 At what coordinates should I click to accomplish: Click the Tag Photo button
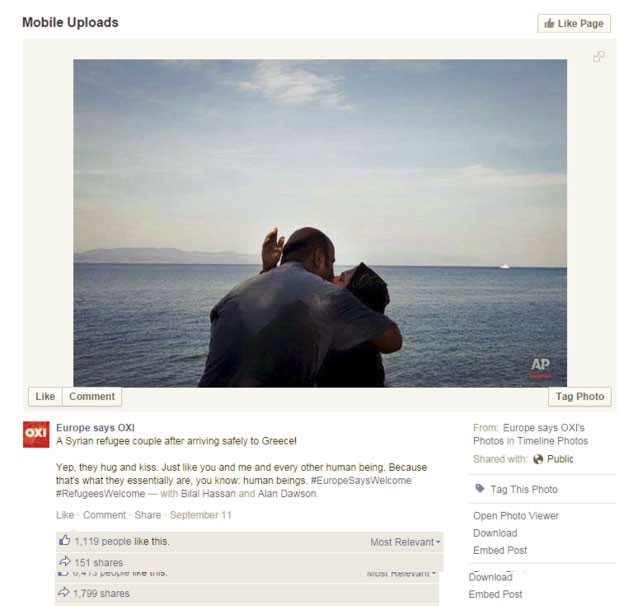(580, 396)
